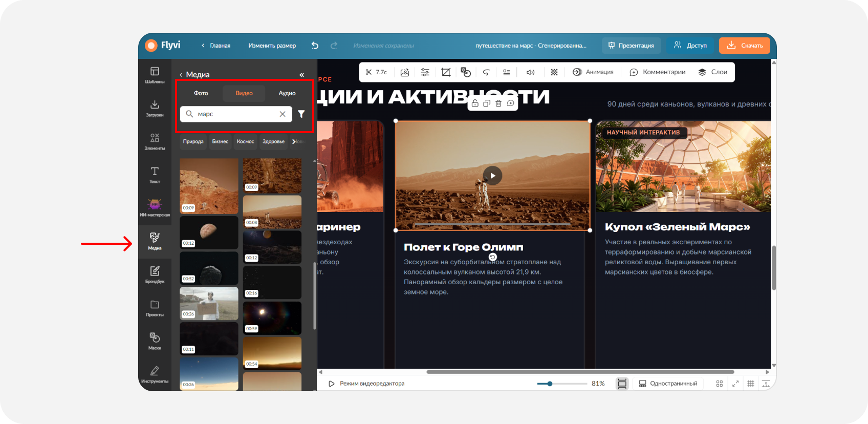Open the Слои layers panel
This screenshot has height=424, width=868.
[713, 72]
